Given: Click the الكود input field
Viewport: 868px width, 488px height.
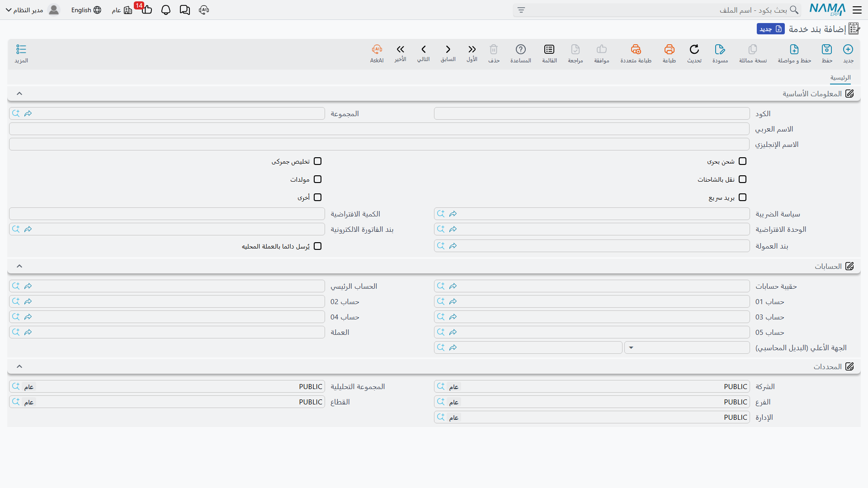Looking at the screenshot, I should tap(592, 113).
